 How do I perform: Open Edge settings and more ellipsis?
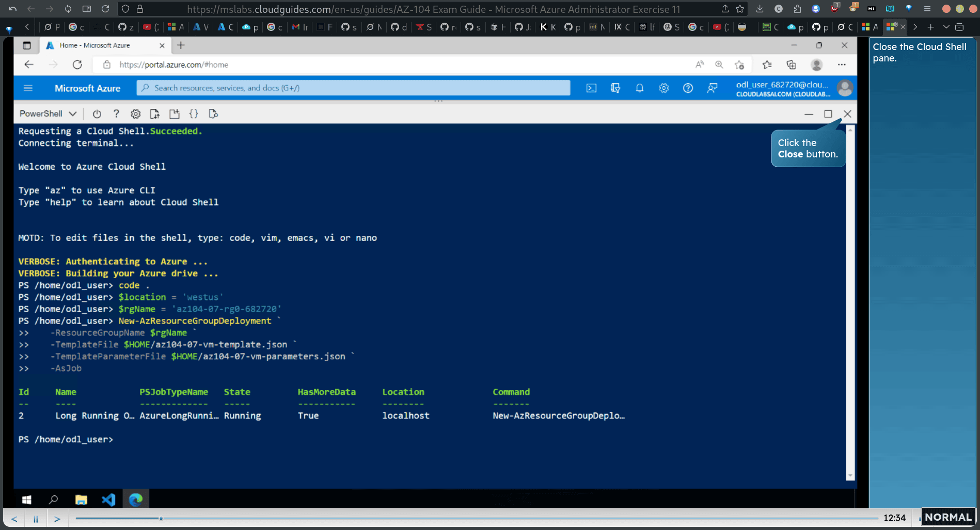(842, 65)
